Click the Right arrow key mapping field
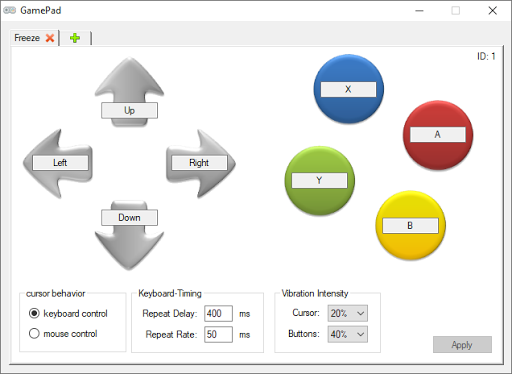The height and width of the screenshot is (374, 512). coord(199,163)
